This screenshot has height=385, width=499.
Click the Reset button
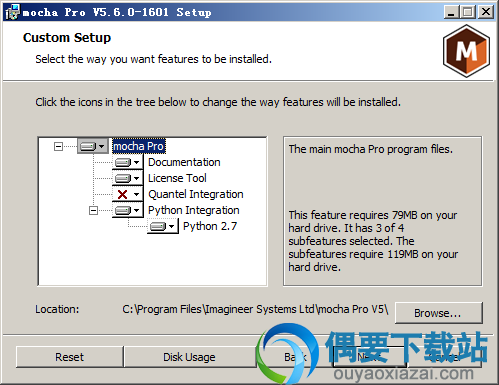coord(69,357)
